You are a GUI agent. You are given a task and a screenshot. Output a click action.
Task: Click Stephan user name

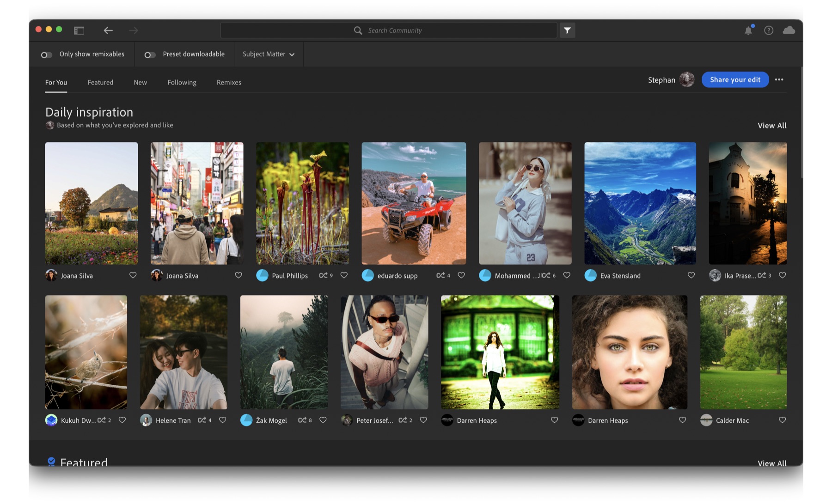661,80
